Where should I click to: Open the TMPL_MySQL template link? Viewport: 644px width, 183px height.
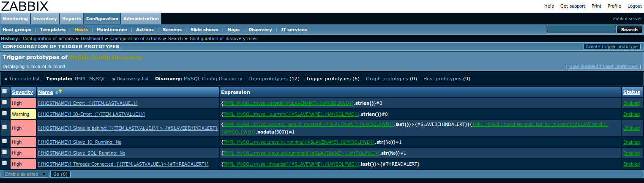90,79
